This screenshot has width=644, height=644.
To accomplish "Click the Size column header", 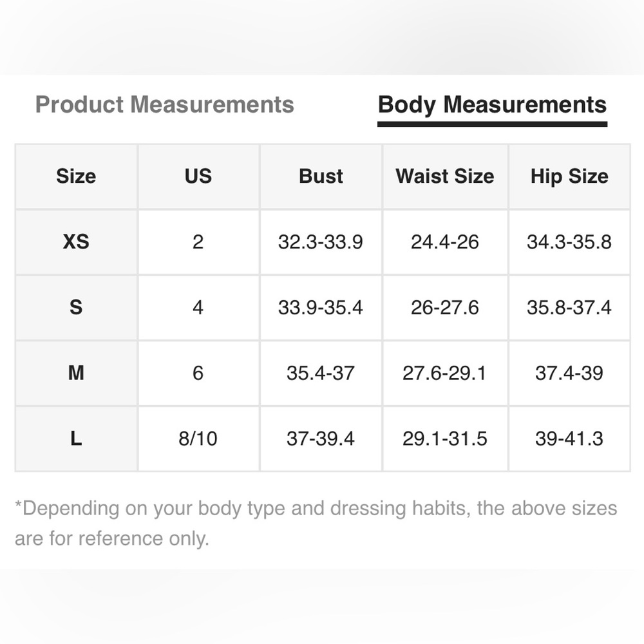I will point(76,176).
